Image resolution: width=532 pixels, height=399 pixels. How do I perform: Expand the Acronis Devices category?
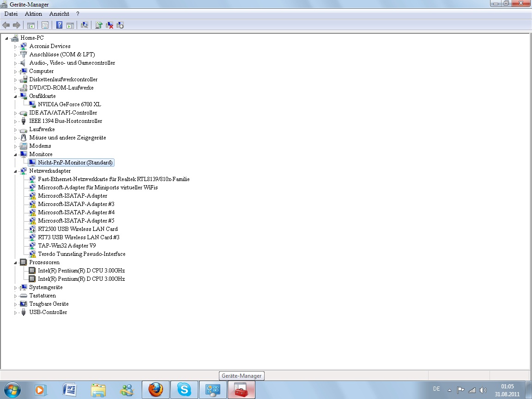[15, 47]
